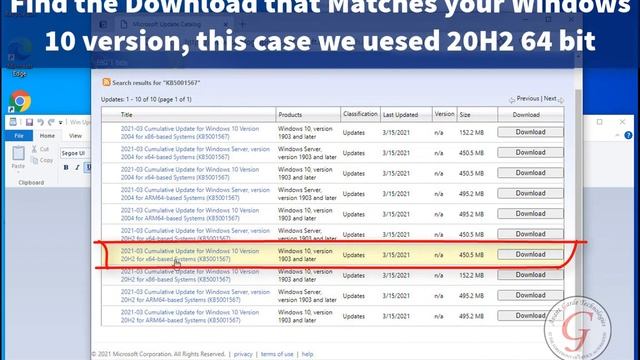Toggle Underline formatting in WordPad
This screenshot has width=640, height=360.
[x=88, y=167]
